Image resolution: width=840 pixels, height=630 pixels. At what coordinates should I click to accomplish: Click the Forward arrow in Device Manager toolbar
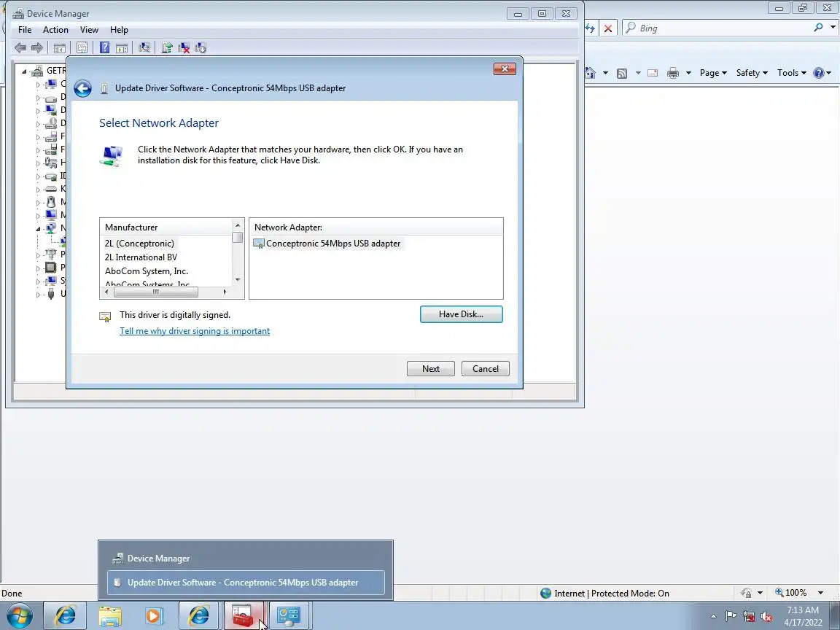[x=37, y=47]
